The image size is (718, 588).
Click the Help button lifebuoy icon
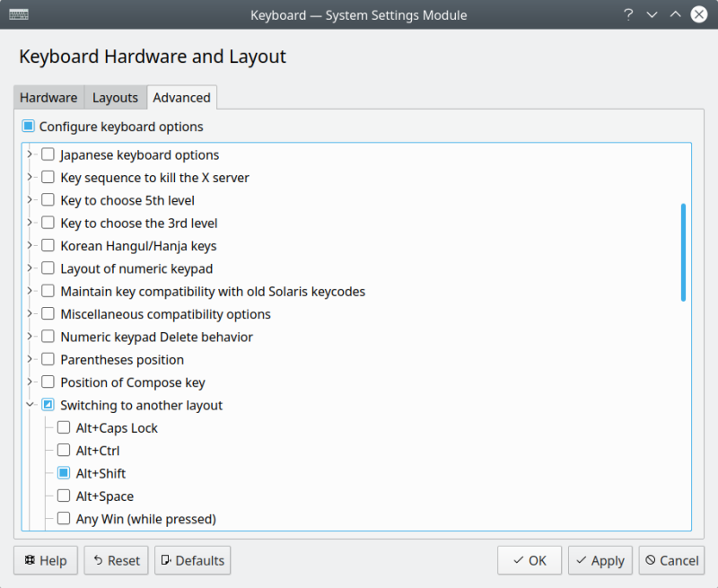click(30, 560)
